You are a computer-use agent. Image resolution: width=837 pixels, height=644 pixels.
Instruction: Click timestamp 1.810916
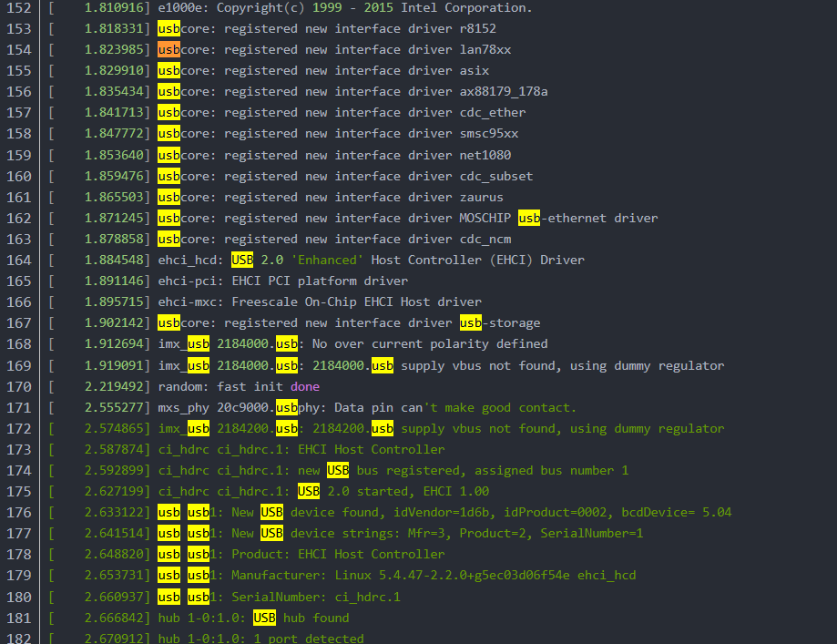click(114, 8)
